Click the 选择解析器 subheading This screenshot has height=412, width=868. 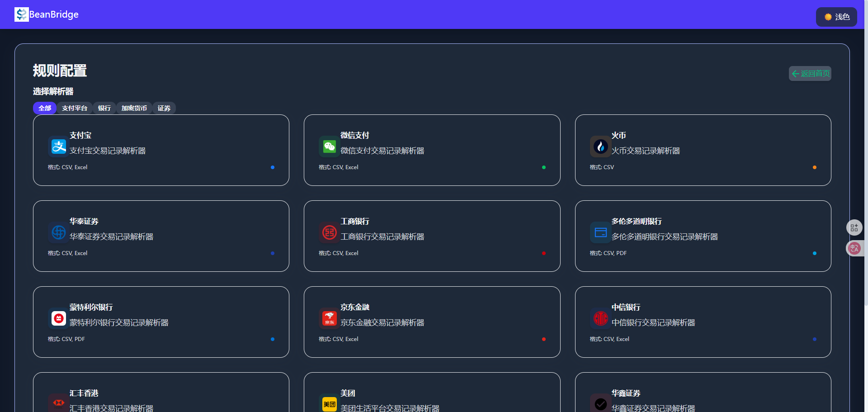pyautogui.click(x=53, y=91)
